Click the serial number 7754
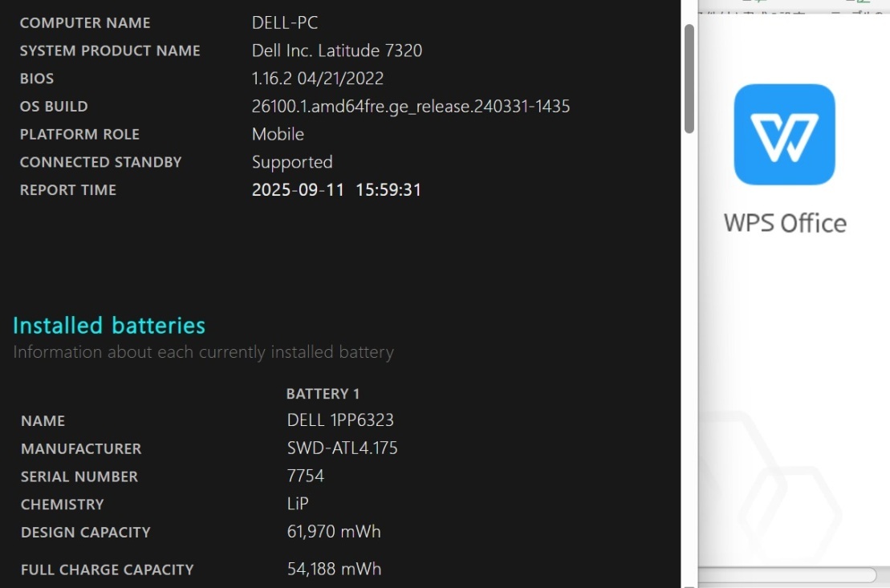This screenshot has height=588, width=890. pos(306,476)
